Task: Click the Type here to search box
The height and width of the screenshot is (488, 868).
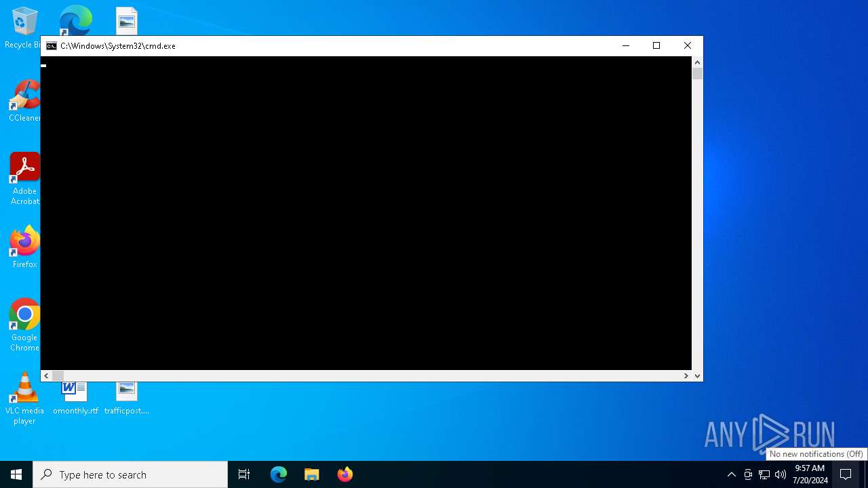Action: pyautogui.click(x=130, y=474)
